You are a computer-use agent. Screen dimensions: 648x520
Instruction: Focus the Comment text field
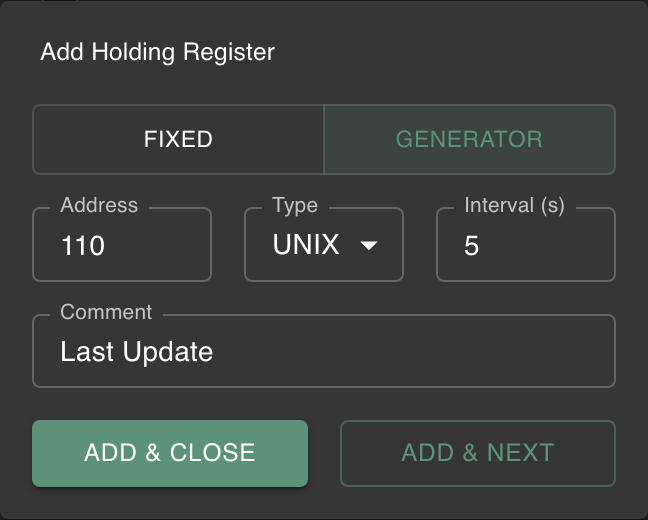coord(323,352)
